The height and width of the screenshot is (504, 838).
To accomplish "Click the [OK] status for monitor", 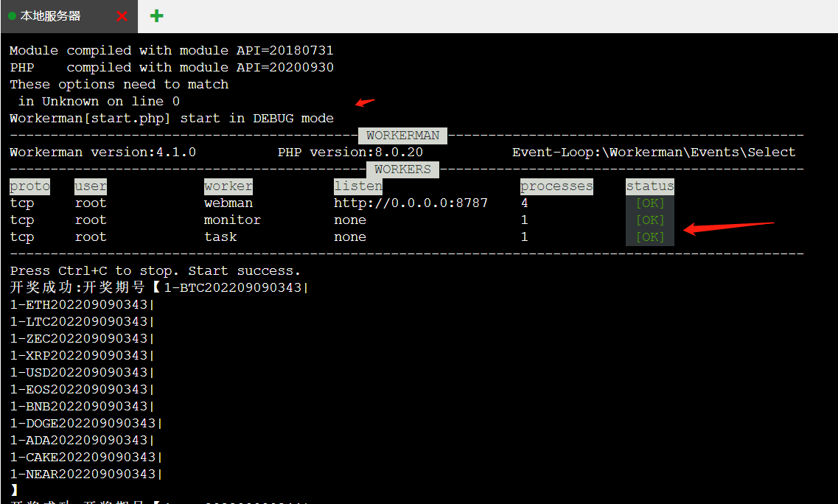I will pyautogui.click(x=650, y=220).
